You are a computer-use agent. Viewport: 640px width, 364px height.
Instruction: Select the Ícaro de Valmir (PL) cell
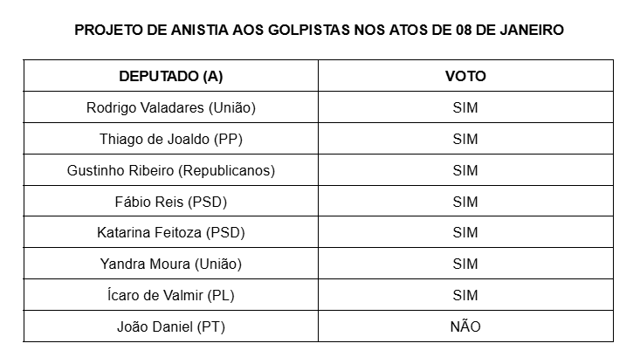pos(171,295)
